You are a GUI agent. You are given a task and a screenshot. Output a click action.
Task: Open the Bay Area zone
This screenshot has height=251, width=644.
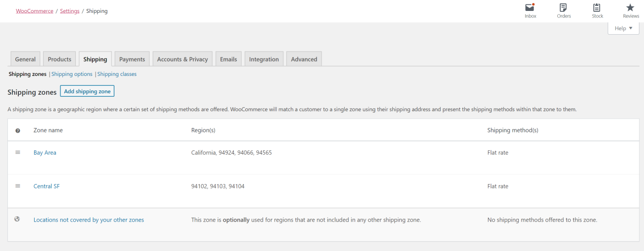(45, 153)
